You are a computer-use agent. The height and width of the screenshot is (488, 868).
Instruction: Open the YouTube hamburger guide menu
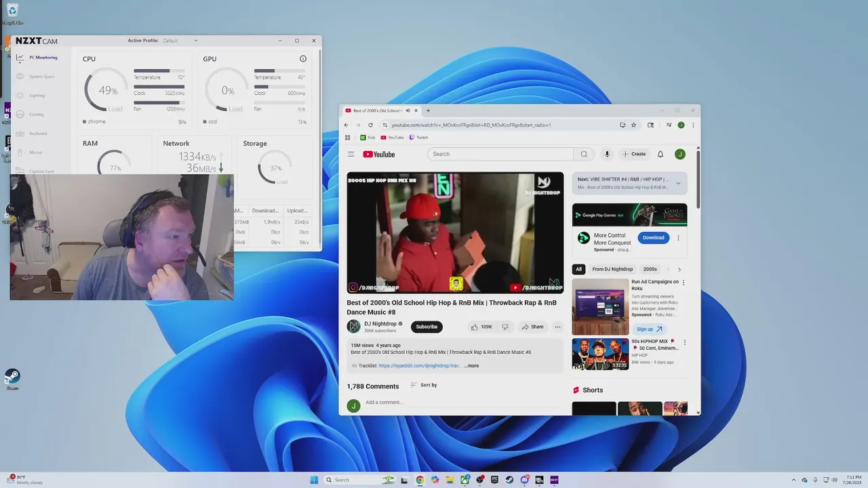click(351, 154)
